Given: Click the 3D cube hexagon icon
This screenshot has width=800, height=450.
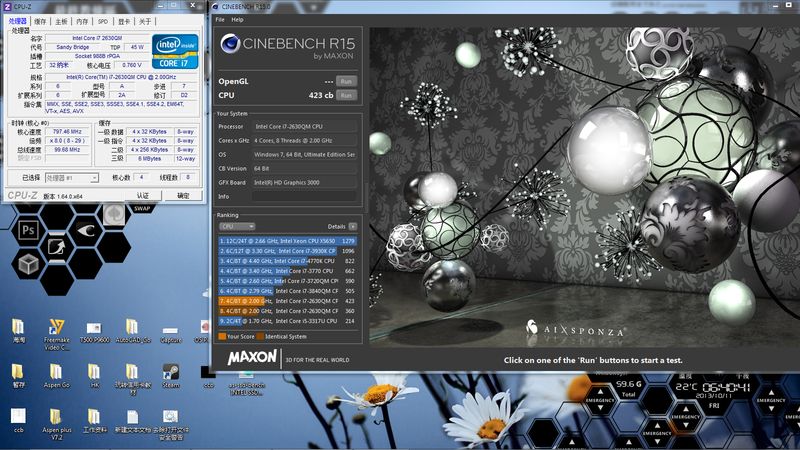Looking at the screenshot, I should (x=27, y=264).
